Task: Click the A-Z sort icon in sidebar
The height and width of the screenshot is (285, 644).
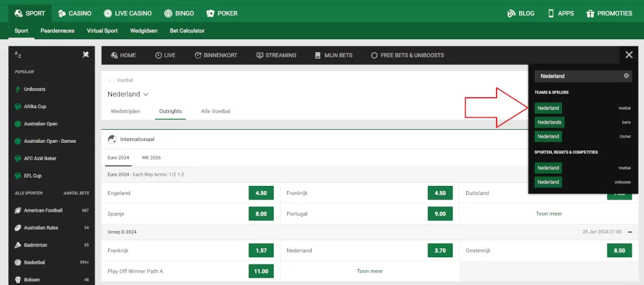Action: point(17,55)
